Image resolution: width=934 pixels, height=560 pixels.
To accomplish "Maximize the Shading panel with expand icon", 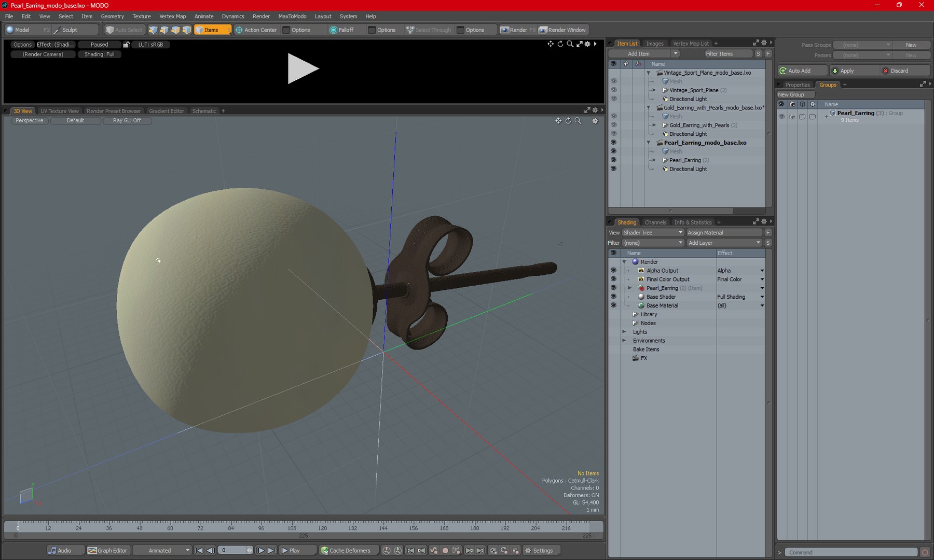I will 756,222.
